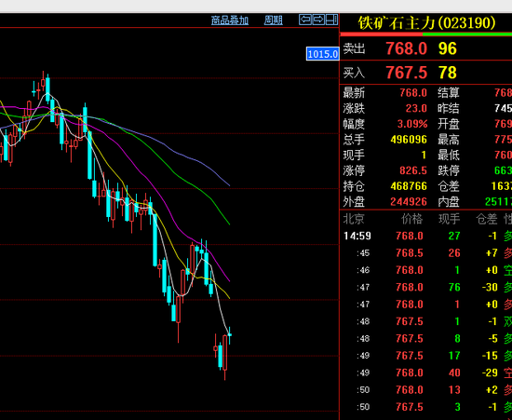Select the blue 1015.0 price label
The image size is (512, 420).
(x=323, y=54)
